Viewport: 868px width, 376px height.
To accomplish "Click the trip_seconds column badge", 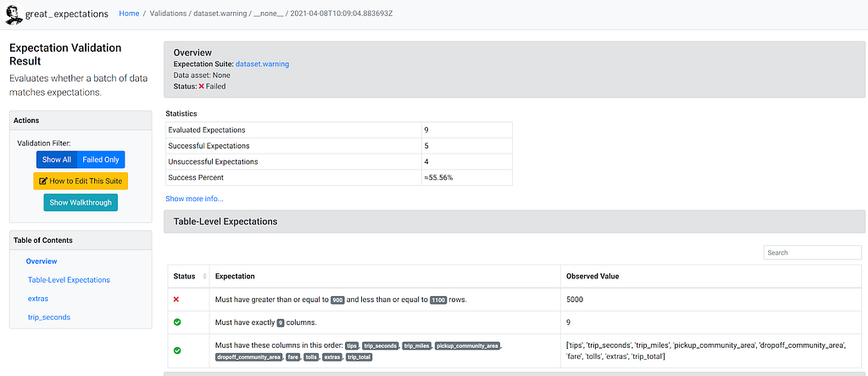I will click(381, 345).
